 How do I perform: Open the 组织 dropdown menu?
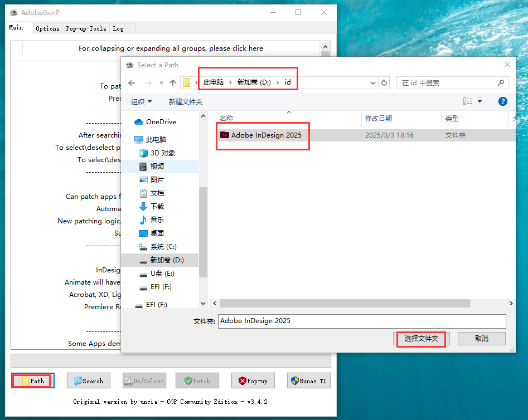pos(141,101)
